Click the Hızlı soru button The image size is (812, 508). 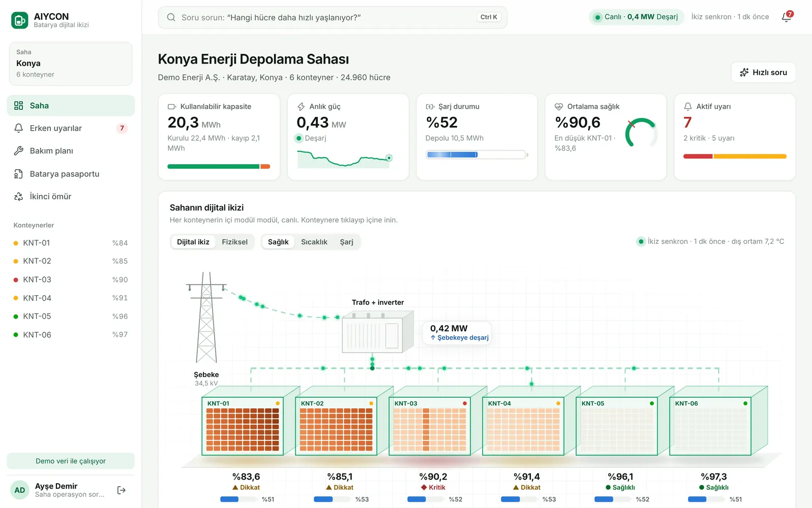click(763, 72)
